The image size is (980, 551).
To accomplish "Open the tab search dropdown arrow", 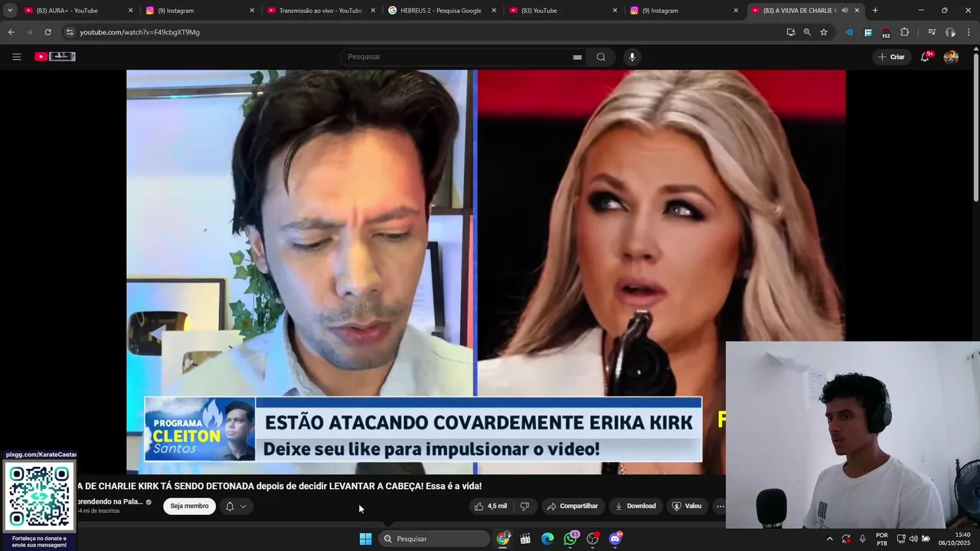I will (x=10, y=11).
